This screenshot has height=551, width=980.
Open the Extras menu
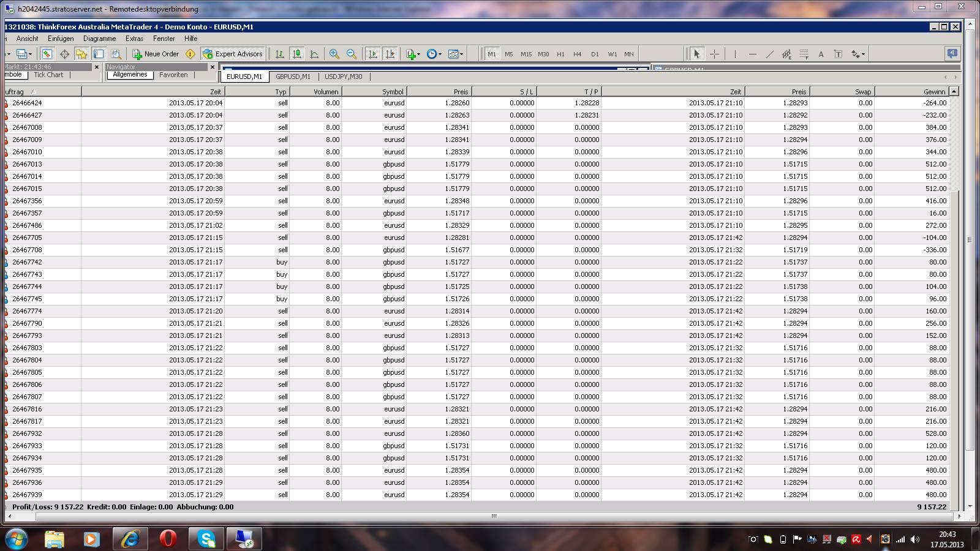[x=134, y=39]
